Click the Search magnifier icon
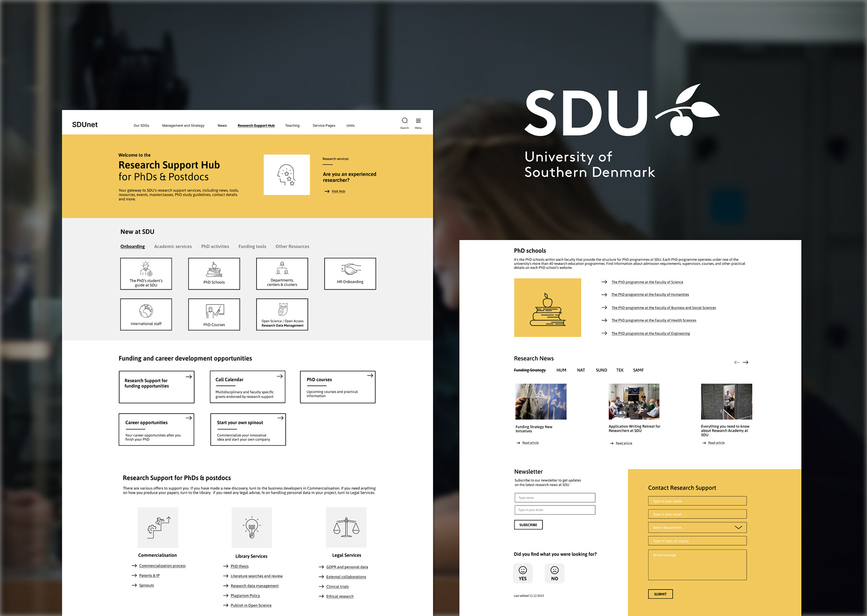The width and height of the screenshot is (867, 616). click(405, 120)
